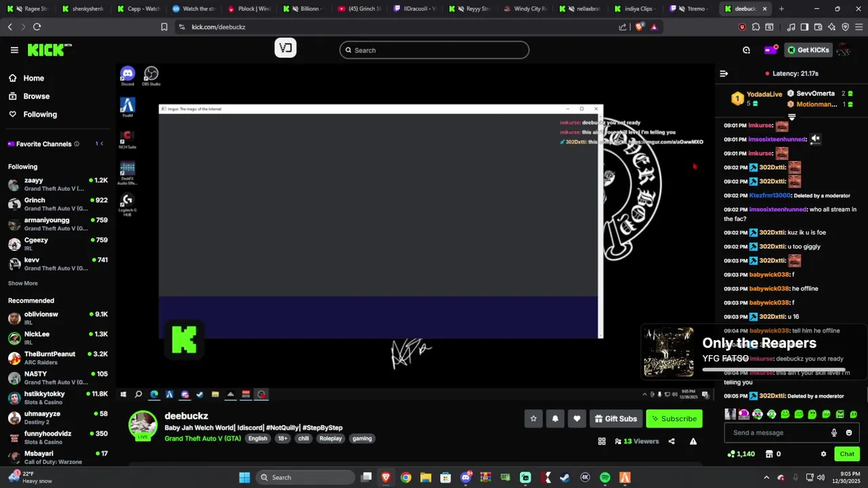Click the Roleplay tag
Viewport: 868px width, 488px height.
[331, 439]
